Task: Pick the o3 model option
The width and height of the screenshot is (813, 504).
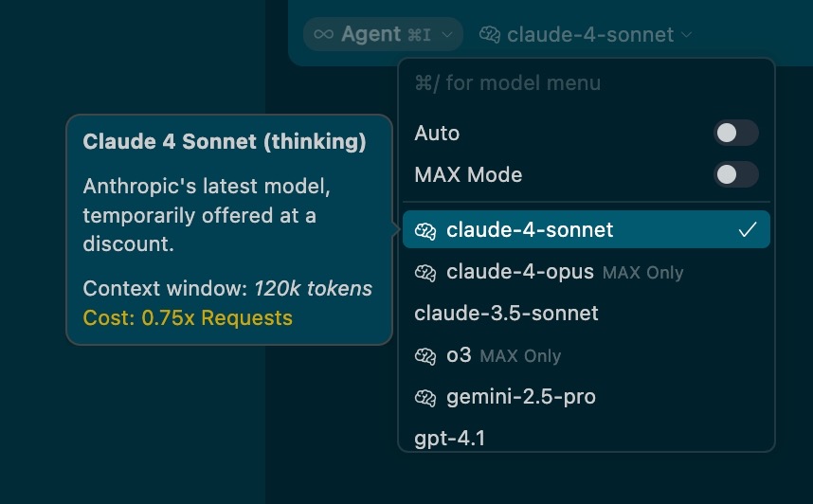Action: pyautogui.click(x=459, y=356)
